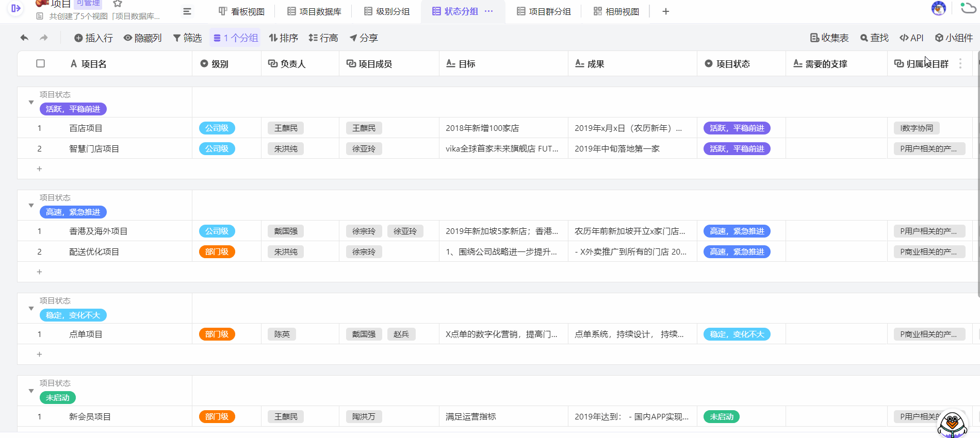Open the 筛选 filter button
980x438 pixels.
point(187,38)
